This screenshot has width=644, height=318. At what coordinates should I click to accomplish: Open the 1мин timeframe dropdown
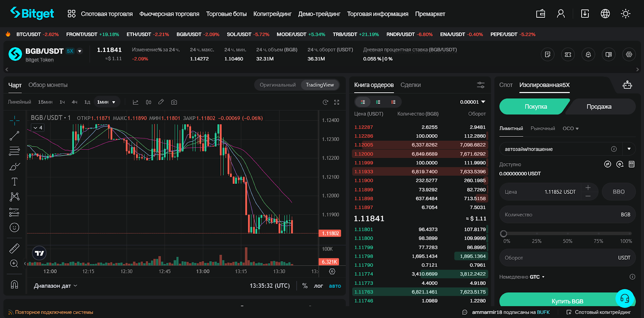pos(106,102)
